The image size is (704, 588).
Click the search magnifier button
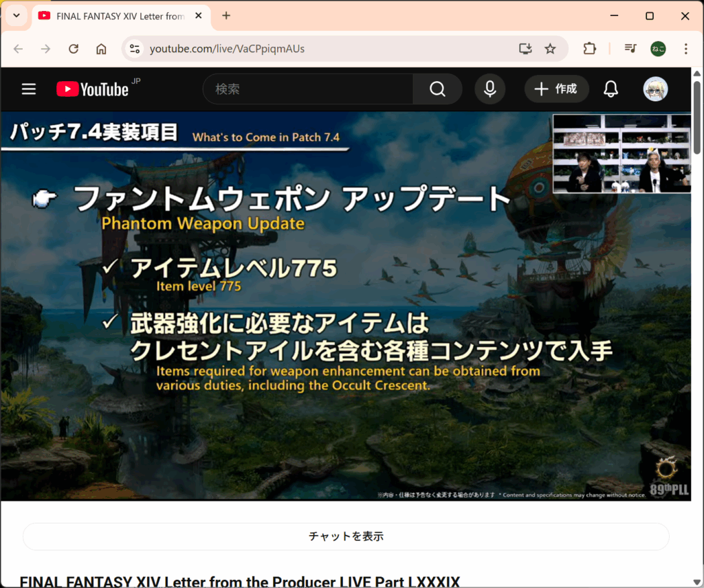437,89
